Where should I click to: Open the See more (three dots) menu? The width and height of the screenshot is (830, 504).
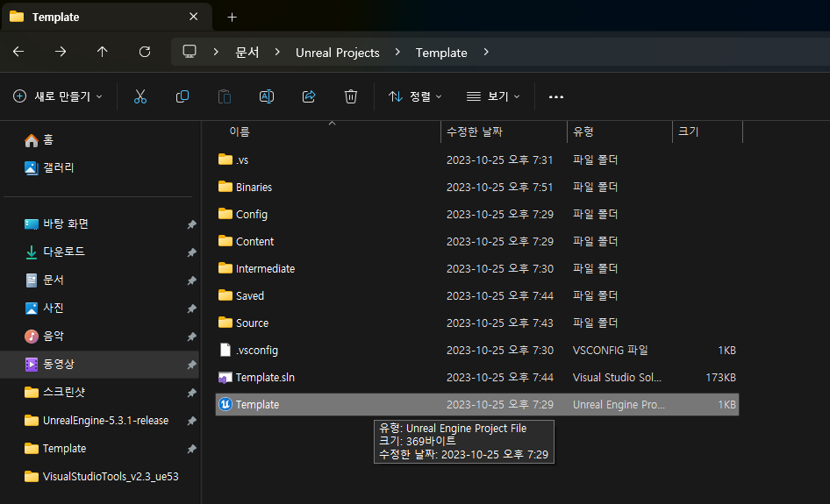[555, 96]
